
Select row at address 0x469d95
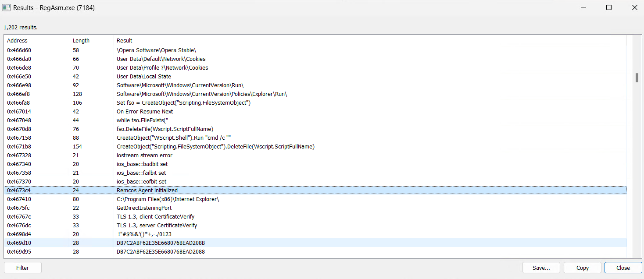pyautogui.click(x=18, y=251)
